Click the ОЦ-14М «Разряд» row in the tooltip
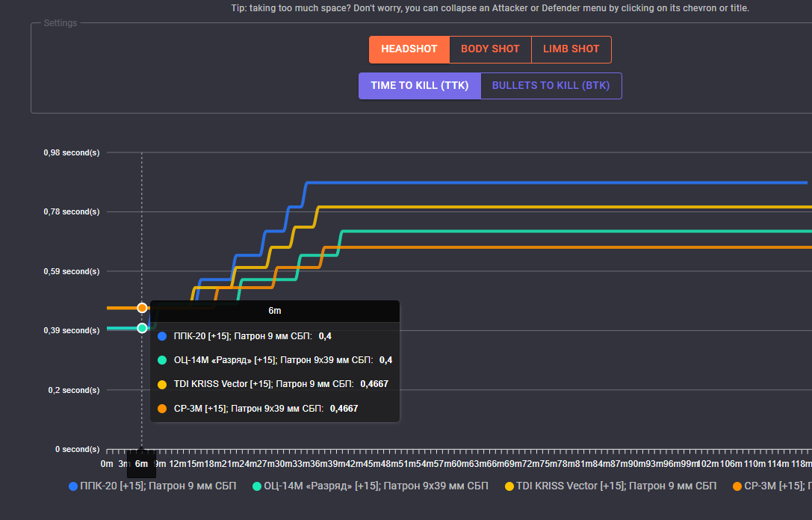Screen dimensions: 812x520 coord(275,360)
